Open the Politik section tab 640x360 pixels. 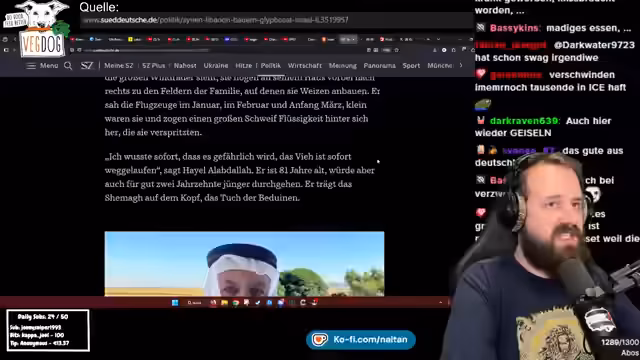[x=271, y=65]
